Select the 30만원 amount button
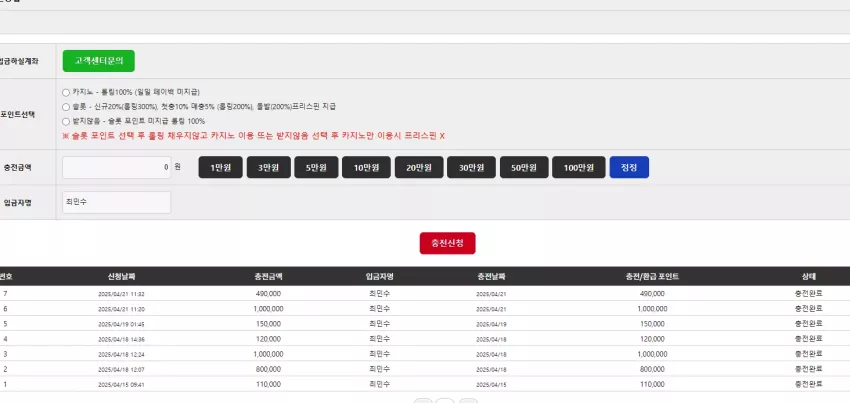The image size is (850, 403). coord(472,168)
